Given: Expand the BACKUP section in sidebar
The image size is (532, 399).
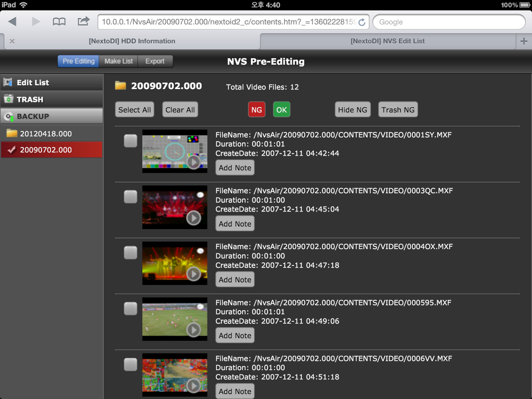Looking at the screenshot, I should [51, 117].
